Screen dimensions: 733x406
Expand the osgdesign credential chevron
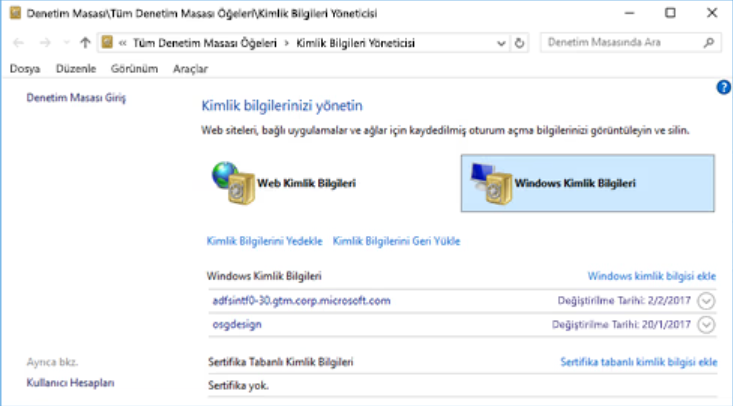tap(706, 325)
